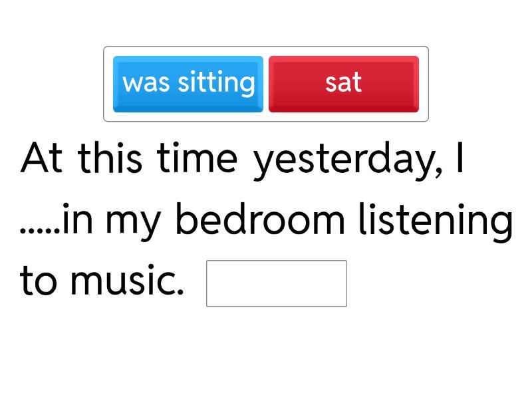Select the red "sat" answer tile

pyautogui.click(x=343, y=84)
